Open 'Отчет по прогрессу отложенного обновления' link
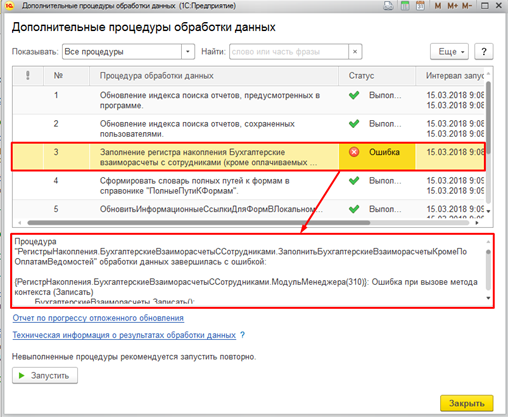 (98, 318)
